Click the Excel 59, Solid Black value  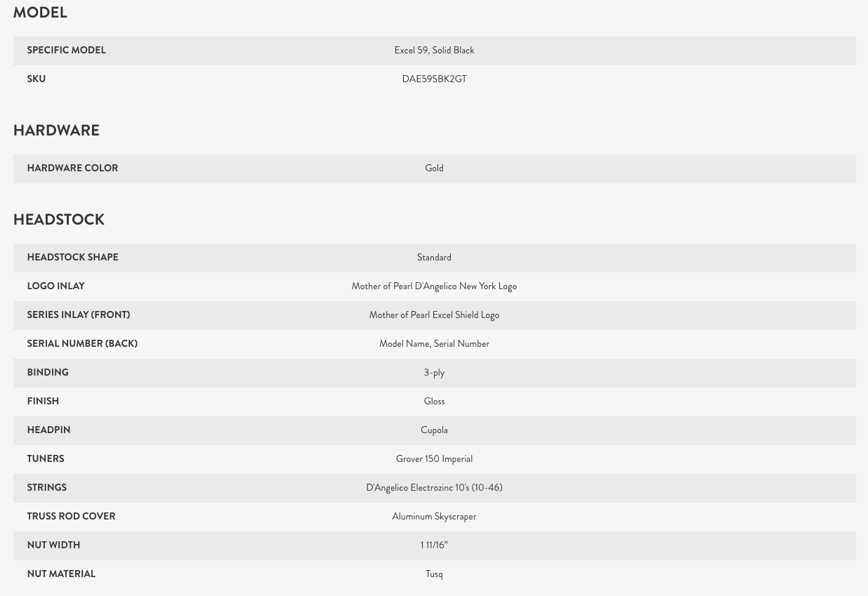[434, 51]
